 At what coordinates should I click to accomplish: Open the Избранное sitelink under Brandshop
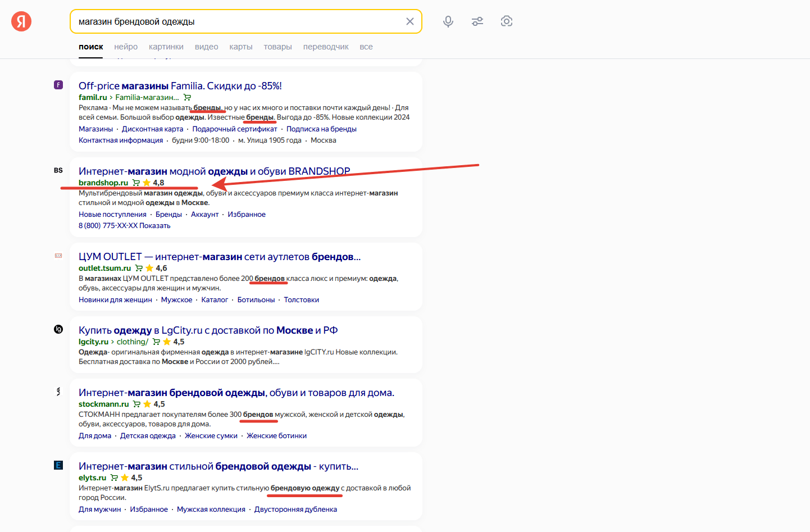tap(247, 214)
